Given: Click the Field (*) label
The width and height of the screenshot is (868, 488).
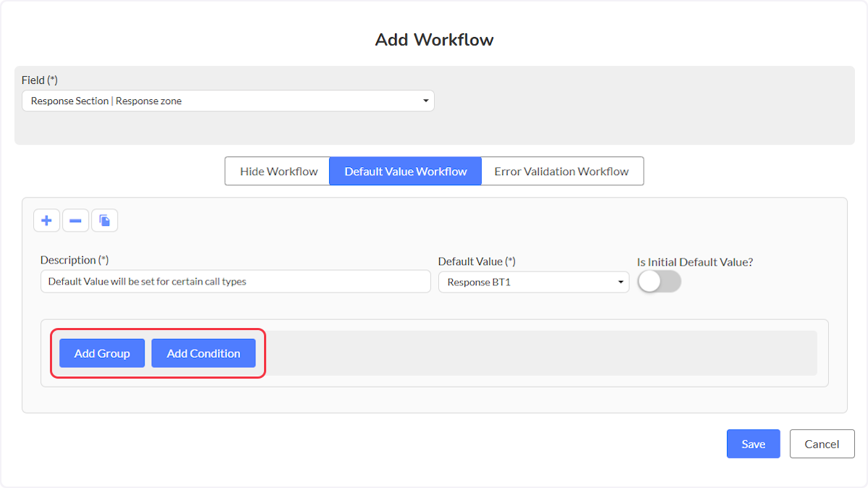Looking at the screenshot, I should [x=40, y=80].
